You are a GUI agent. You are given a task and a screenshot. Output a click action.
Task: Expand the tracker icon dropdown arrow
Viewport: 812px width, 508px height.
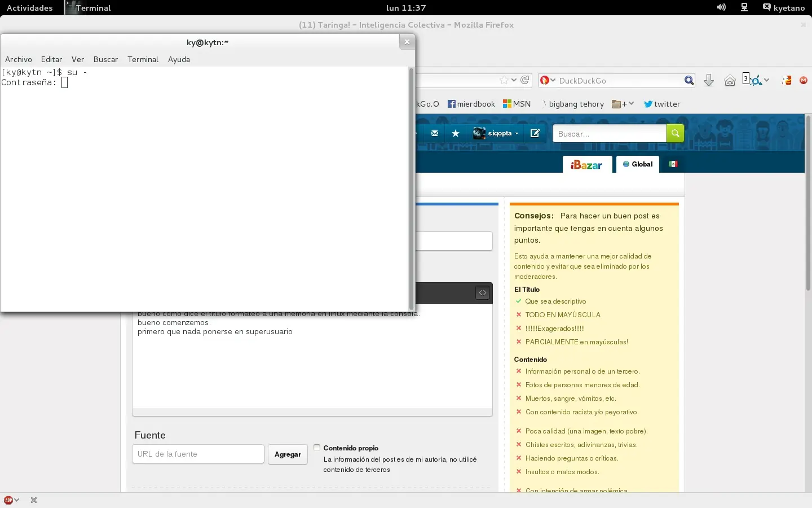pos(767,80)
